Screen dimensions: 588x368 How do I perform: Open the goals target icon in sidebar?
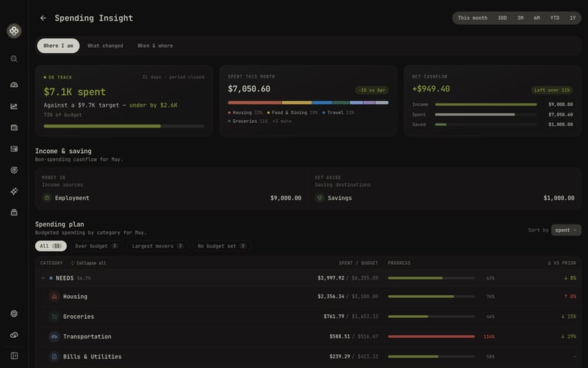pyautogui.click(x=14, y=170)
